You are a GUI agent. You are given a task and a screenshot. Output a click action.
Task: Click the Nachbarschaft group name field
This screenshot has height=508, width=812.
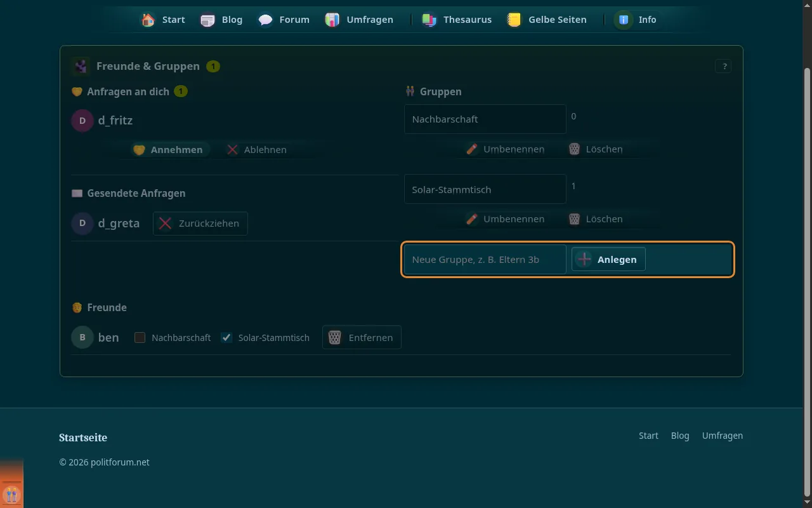pos(485,119)
